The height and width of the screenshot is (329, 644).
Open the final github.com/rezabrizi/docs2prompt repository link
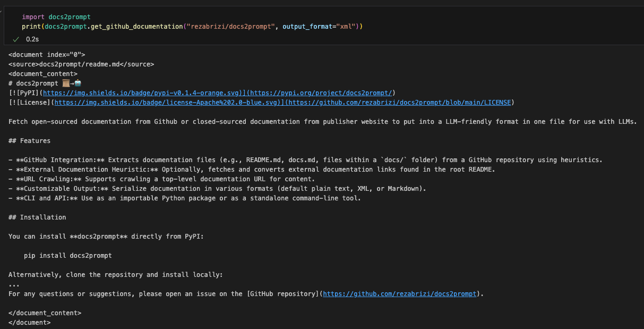tap(400, 294)
